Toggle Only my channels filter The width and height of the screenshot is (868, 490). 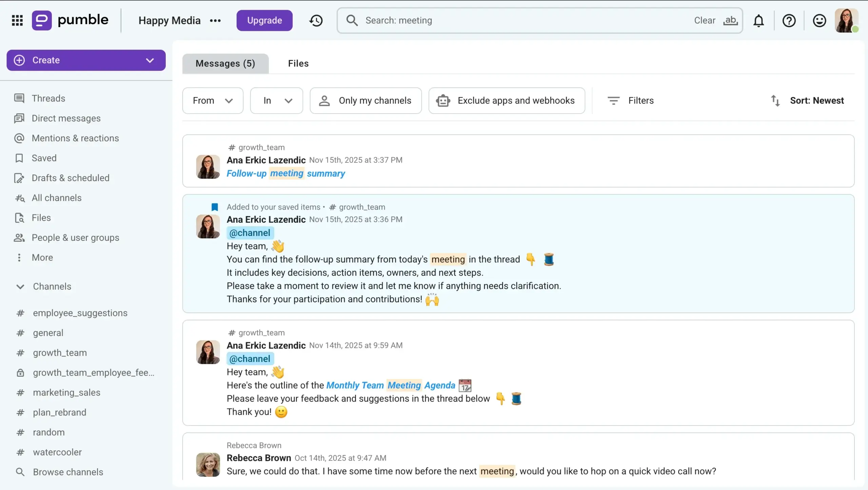pyautogui.click(x=366, y=101)
